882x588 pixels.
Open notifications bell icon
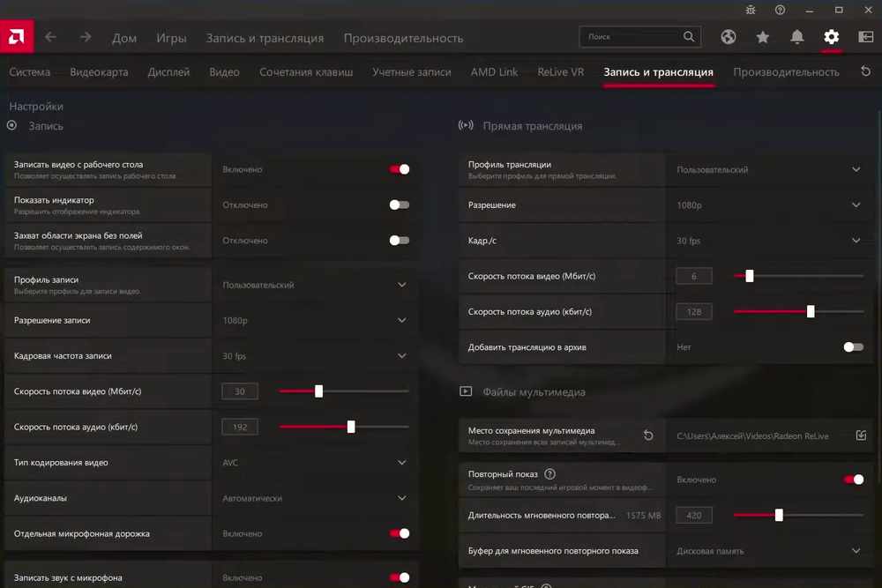[797, 37]
